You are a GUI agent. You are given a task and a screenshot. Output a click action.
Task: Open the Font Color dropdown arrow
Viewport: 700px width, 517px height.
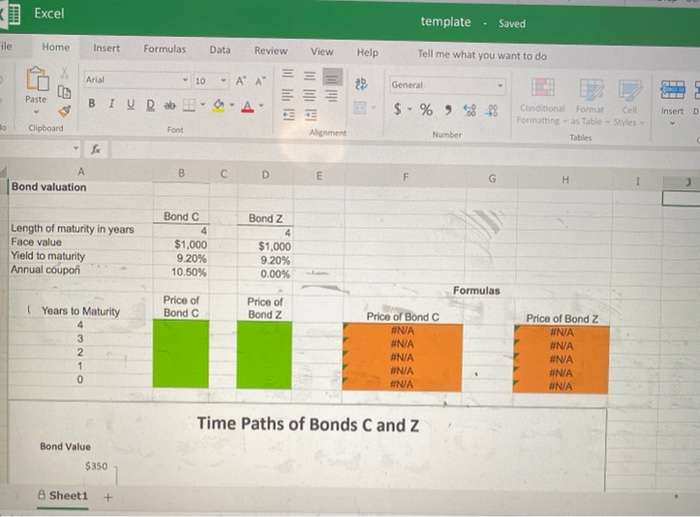click(261, 106)
